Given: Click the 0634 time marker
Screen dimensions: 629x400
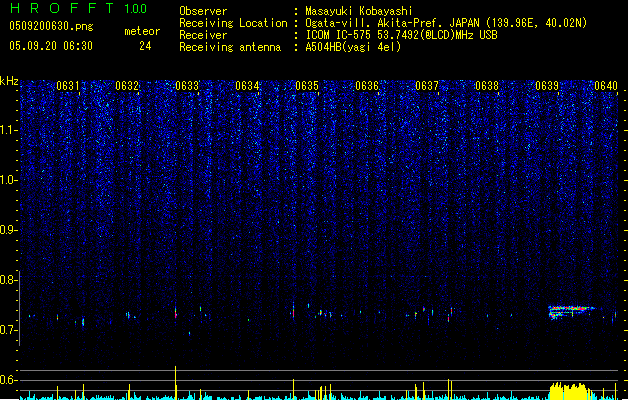Looking at the screenshot, I should coord(247,86).
